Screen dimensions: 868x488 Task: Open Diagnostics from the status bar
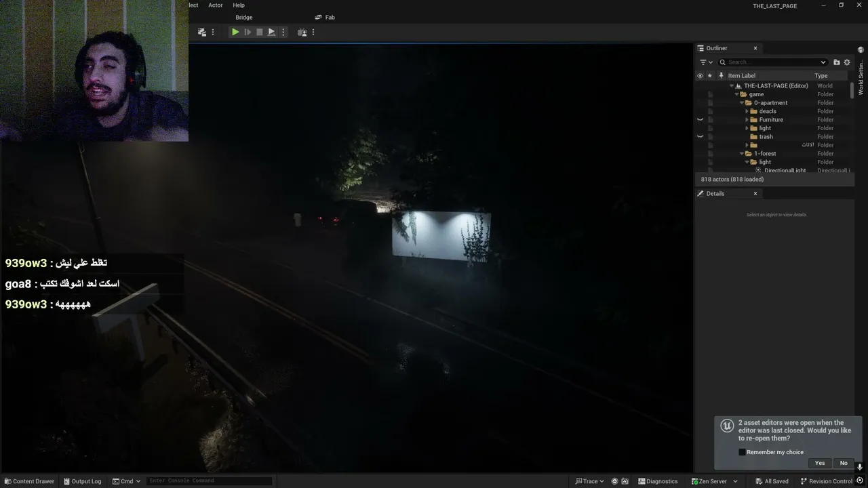pos(658,481)
